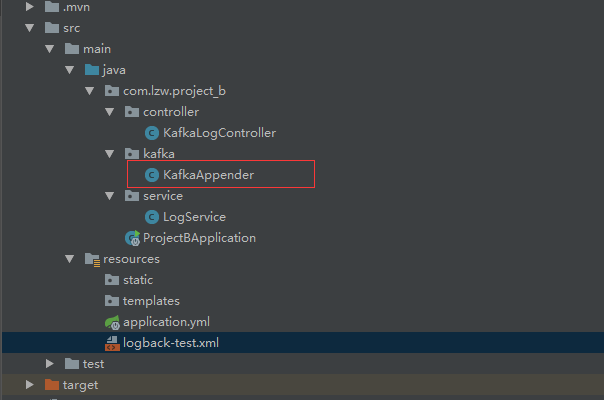Click the ProjectBApplication Spring Boot icon

(x=133, y=238)
